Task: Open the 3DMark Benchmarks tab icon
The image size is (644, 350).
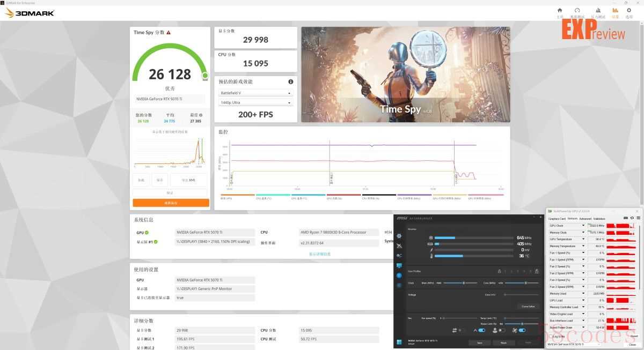Action: pyautogui.click(x=577, y=10)
